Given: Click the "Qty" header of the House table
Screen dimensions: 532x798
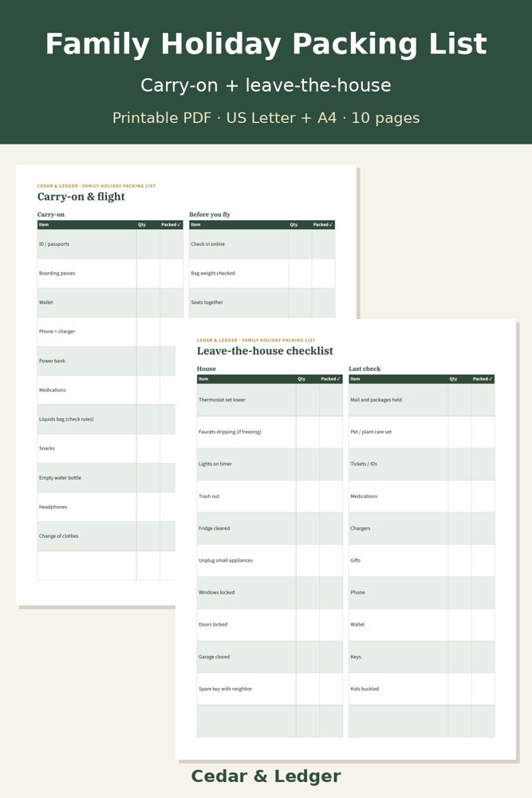Looking at the screenshot, I should tap(301, 379).
